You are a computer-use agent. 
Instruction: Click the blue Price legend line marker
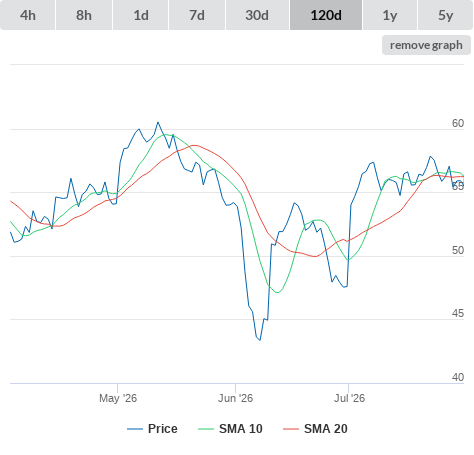(x=135, y=429)
